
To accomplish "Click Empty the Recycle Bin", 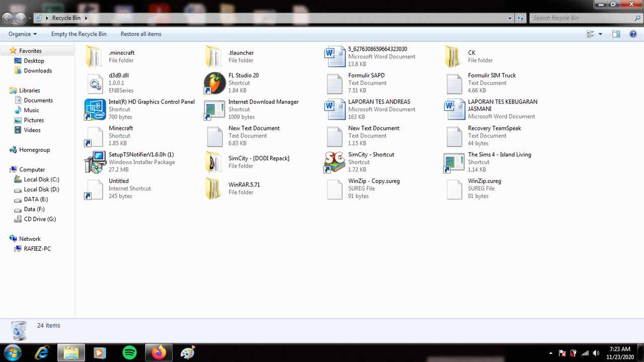I will click(x=78, y=34).
